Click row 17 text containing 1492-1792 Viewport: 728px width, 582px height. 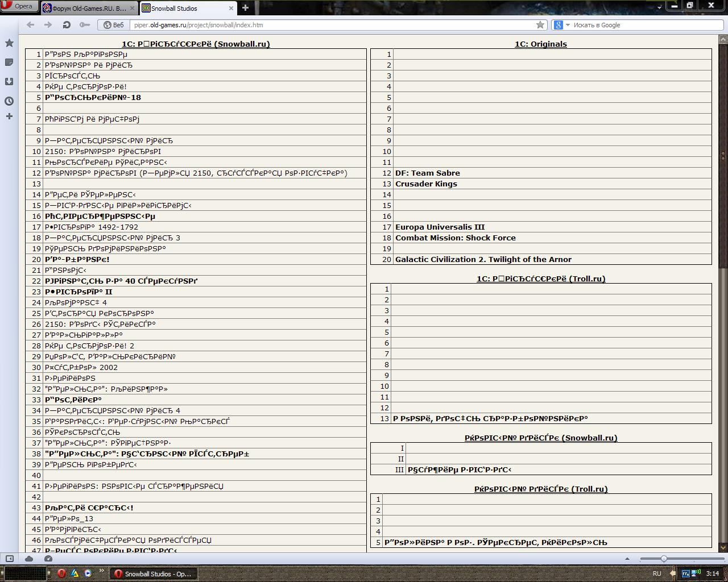(x=92, y=227)
